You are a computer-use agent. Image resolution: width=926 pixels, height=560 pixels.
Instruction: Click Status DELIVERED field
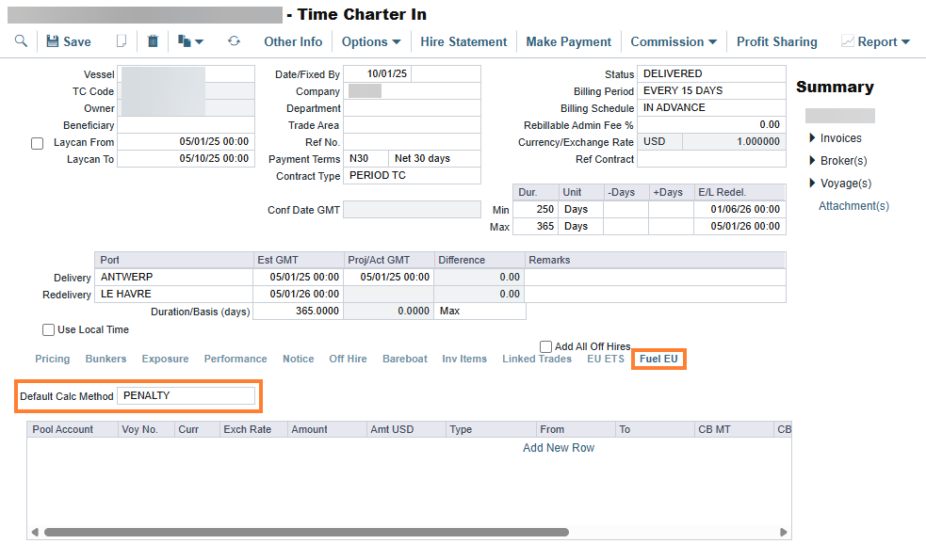711,73
